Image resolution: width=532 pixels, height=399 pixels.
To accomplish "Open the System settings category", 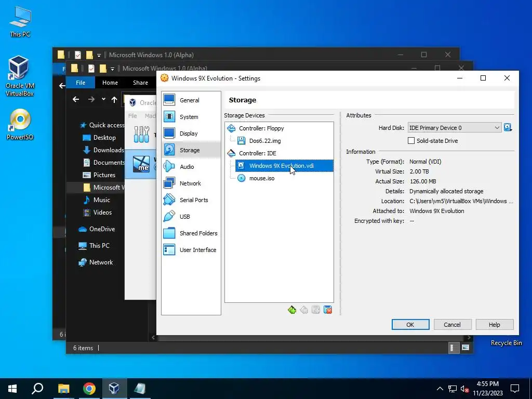I will pyautogui.click(x=191, y=117).
